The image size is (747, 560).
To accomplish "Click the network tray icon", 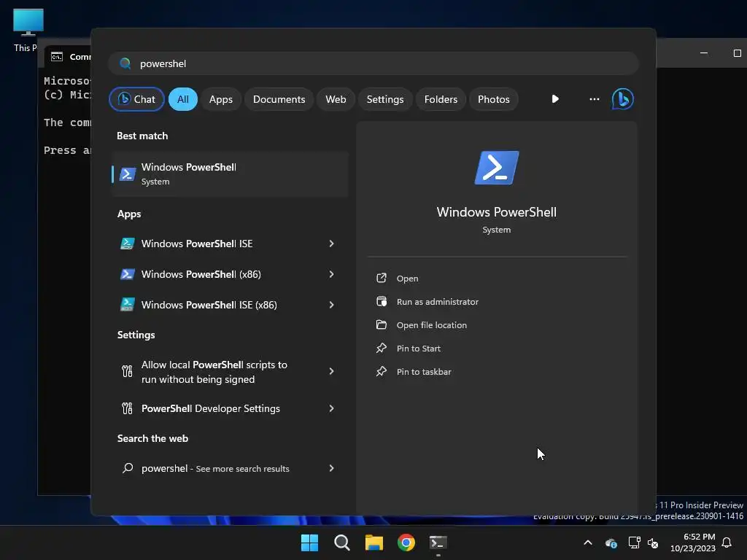I will pos(634,542).
